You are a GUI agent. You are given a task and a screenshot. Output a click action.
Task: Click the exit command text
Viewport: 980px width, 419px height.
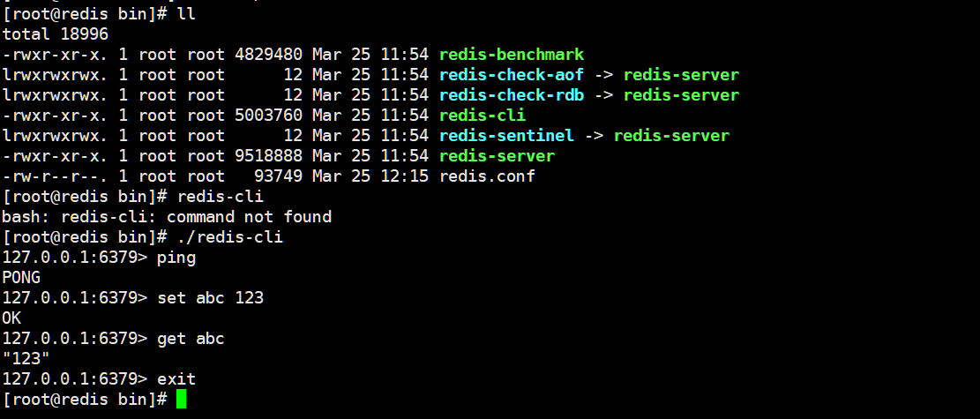click(x=176, y=379)
